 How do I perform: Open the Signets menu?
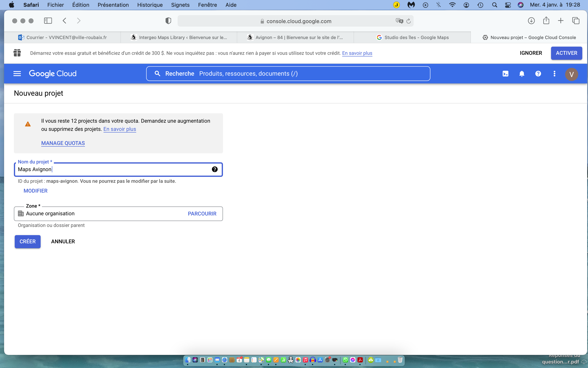pos(180,5)
